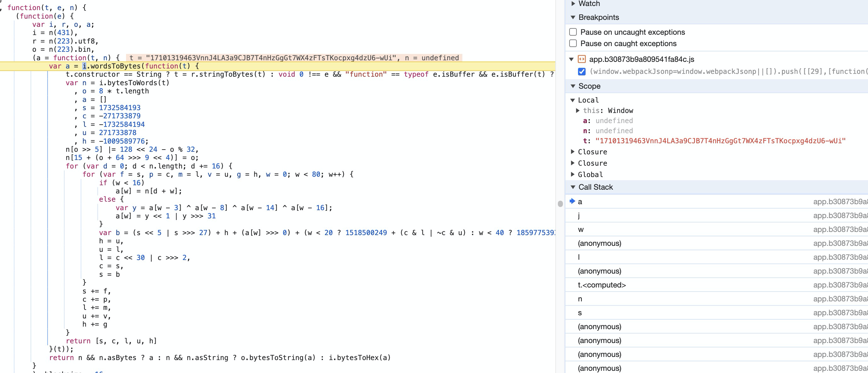Click the source panel vertical scrollbar thumb
Screen dimensions: 868x373
click(560, 204)
